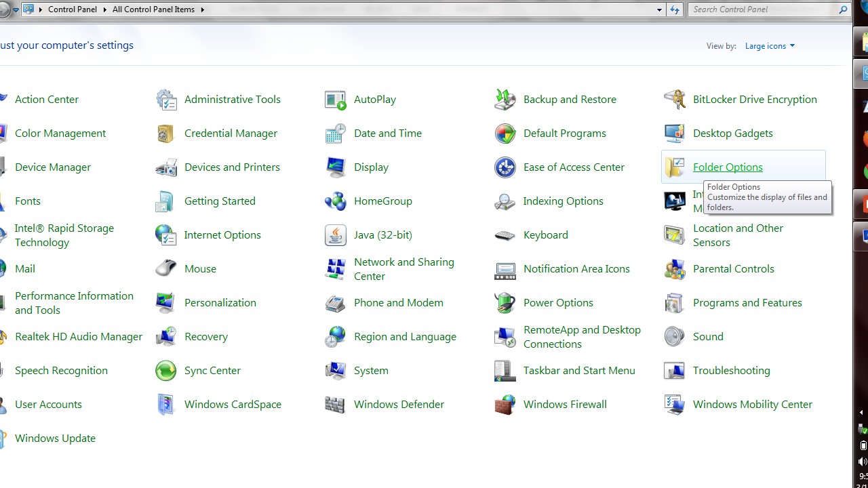Click the Java (32-bit) coffee cup icon

[x=335, y=235]
